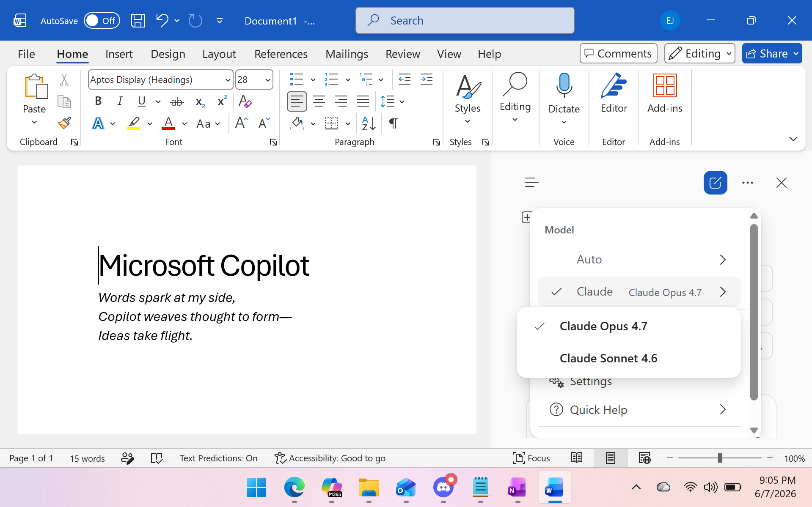Open the Font dialog launcher
Image resolution: width=812 pixels, height=507 pixels.
(x=273, y=142)
